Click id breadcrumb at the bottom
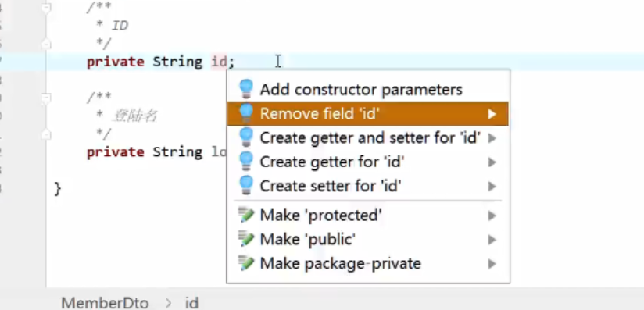The height and width of the screenshot is (310, 644). (x=191, y=303)
